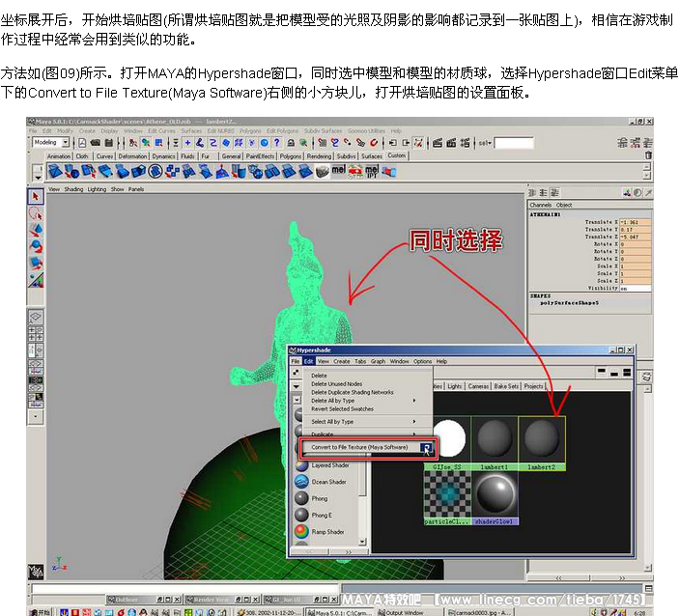Click the Visibility channel value field

[x=635, y=288]
